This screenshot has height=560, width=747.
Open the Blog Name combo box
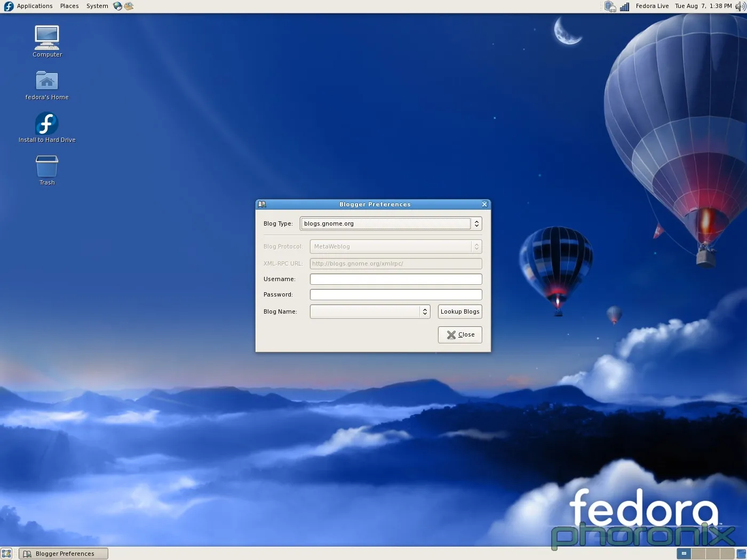click(370, 311)
